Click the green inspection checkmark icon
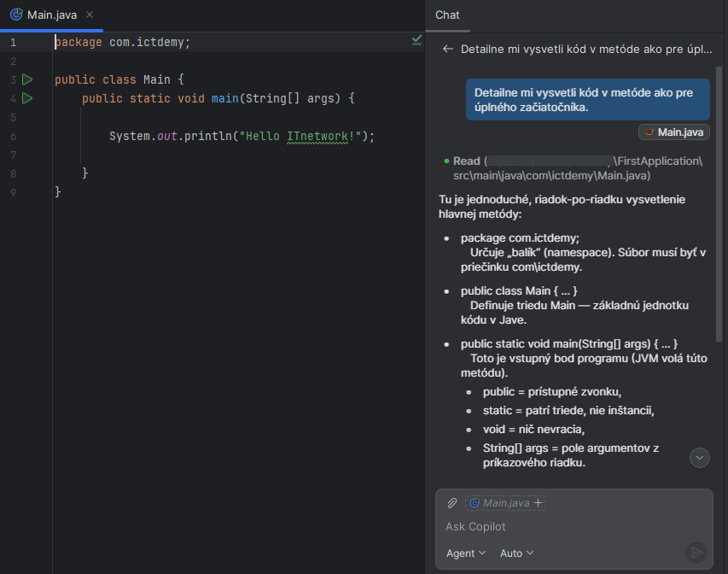This screenshot has height=574, width=728. pos(417,40)
